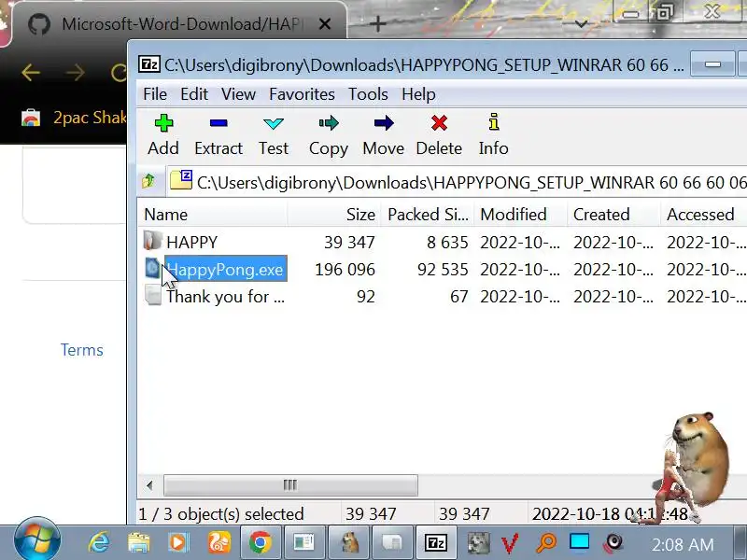Screen dimensions: 747x560
Task: Click the 92 535 packed size value
Action: tap(443, 270)
